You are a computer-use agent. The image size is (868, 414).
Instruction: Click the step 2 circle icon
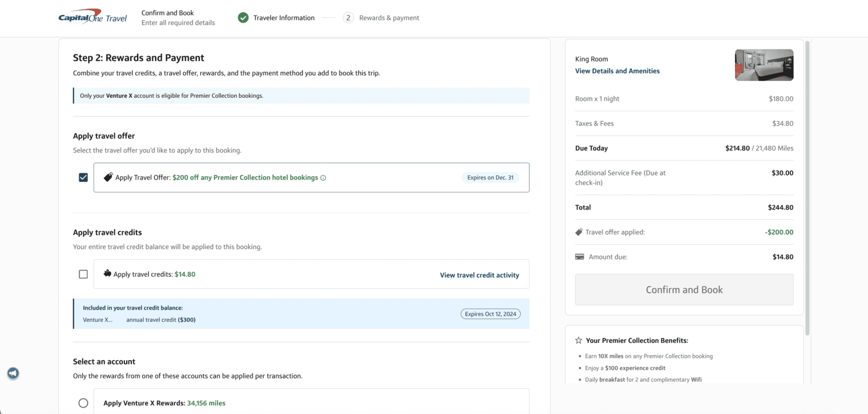[348, 18]
